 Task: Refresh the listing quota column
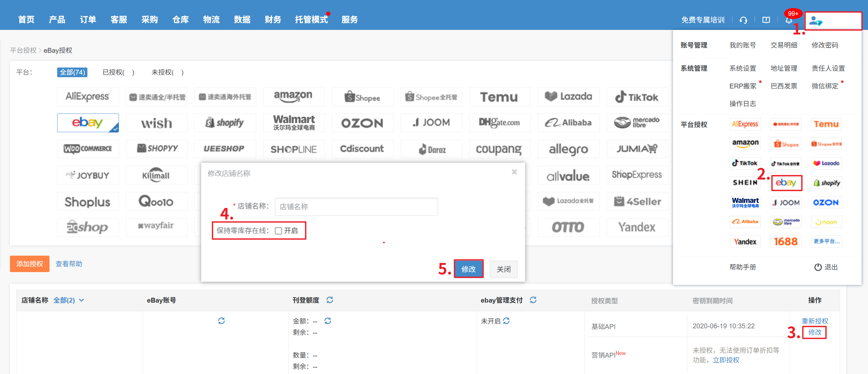click(x=329, y=300)
